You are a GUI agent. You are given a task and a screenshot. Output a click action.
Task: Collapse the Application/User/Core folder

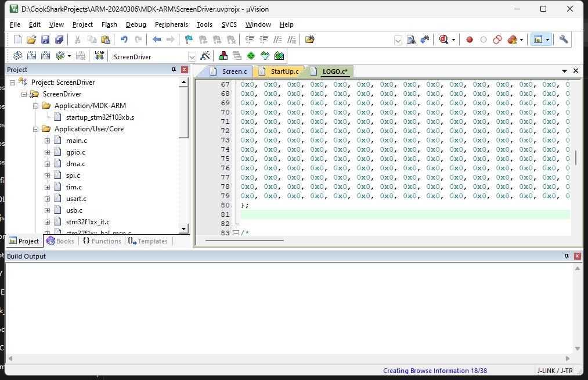point(36,129)
